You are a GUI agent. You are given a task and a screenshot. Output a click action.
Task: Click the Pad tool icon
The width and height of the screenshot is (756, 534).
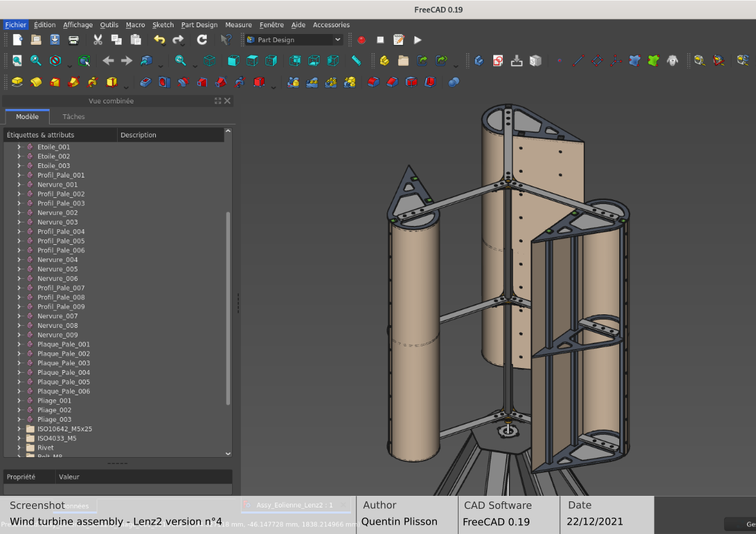pos(17,82)
